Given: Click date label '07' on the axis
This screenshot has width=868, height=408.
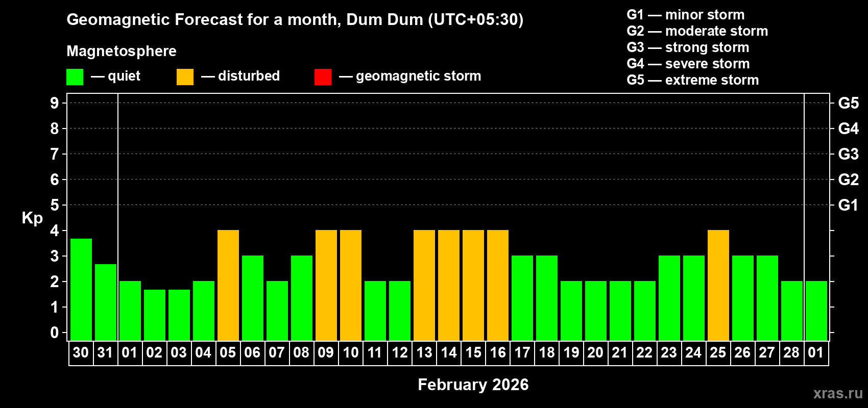Looking at the screenshot, I should click(277, 353).
